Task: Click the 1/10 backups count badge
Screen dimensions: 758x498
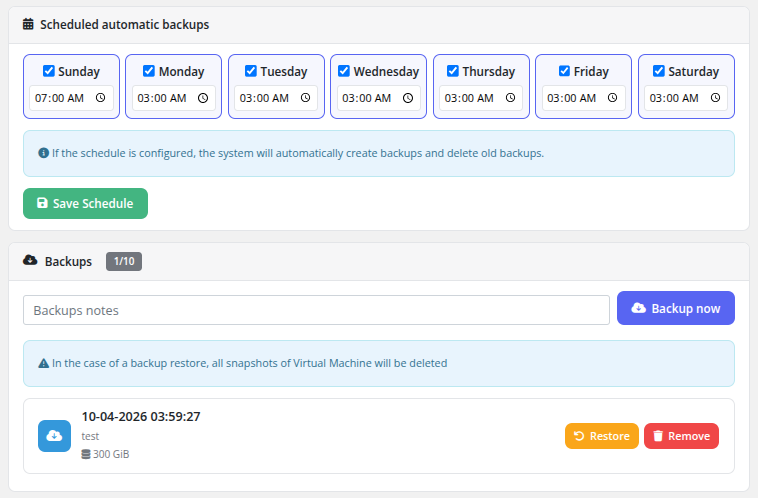Action: 124,262
